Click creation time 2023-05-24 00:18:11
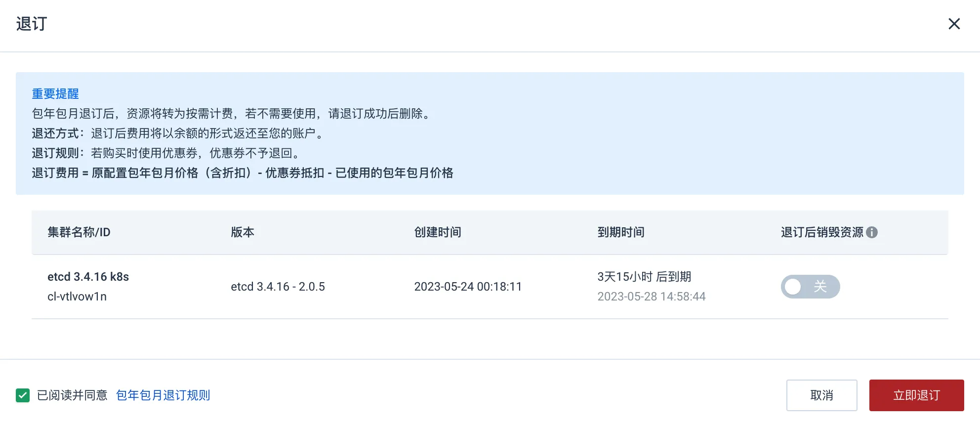Image resolution: width=980 pixels, height=427 pixels. (x=468, y=287)
